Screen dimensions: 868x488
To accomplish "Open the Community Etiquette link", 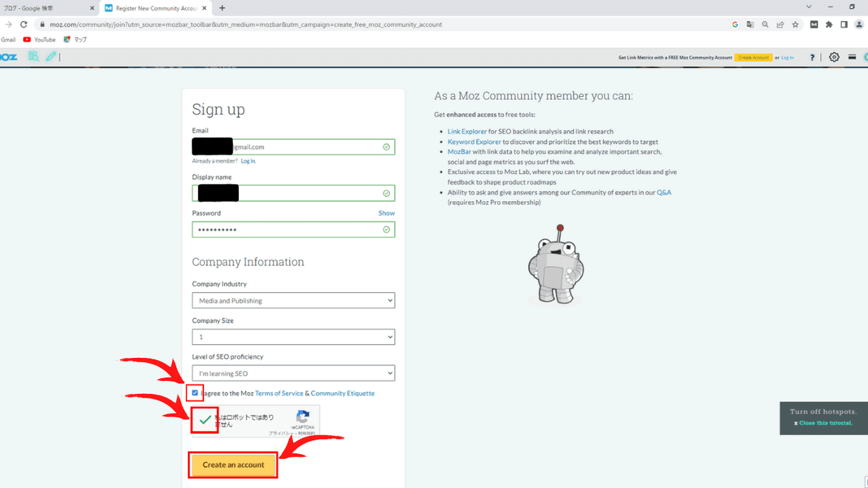I will (343, 393).
